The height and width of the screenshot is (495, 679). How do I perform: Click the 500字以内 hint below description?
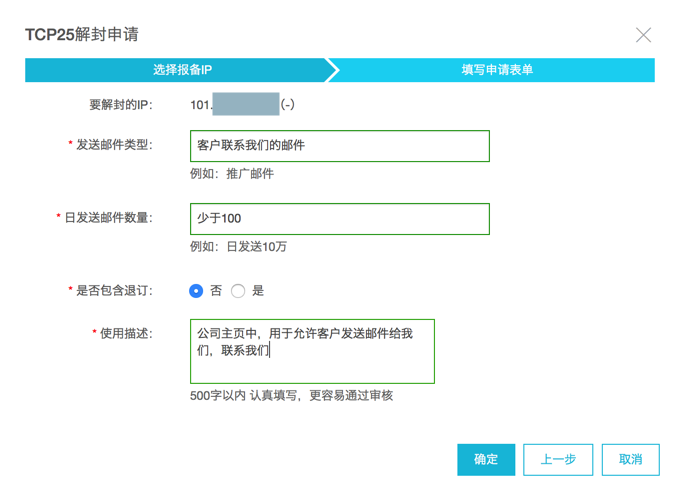(x=291, y=396)
